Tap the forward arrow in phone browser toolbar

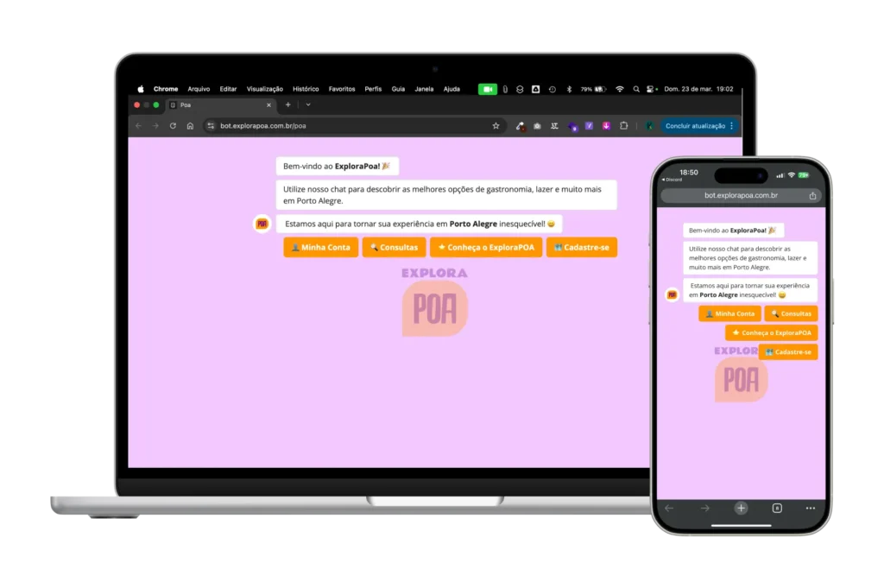[704, 509]
